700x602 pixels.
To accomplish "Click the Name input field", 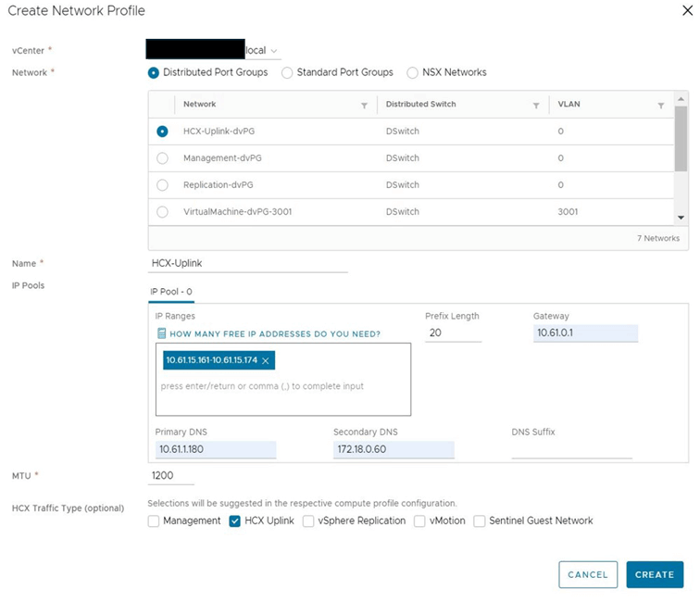I will (248, 263).
